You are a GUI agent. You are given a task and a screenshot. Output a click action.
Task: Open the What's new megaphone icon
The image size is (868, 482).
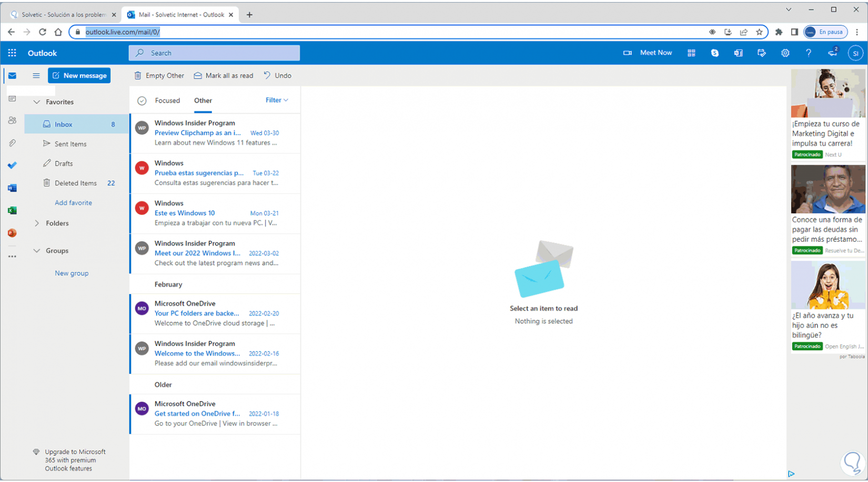[832, 53]
